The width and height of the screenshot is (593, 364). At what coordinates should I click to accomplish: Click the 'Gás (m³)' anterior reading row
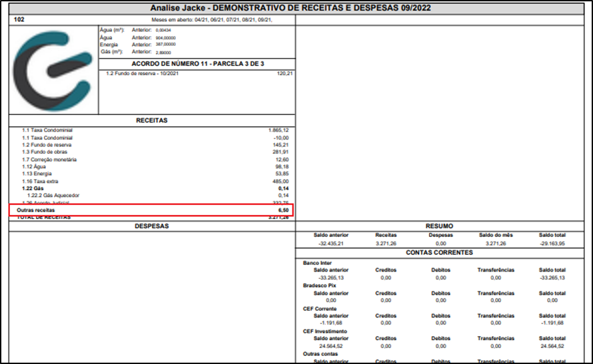pyautogui.click(x=136, y=52)
